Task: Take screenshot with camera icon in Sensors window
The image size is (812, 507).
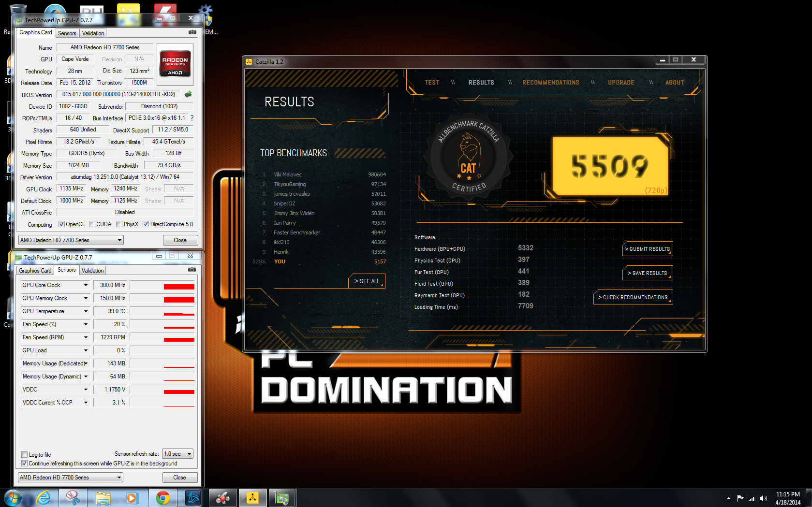Action: (x=192, y=270)
